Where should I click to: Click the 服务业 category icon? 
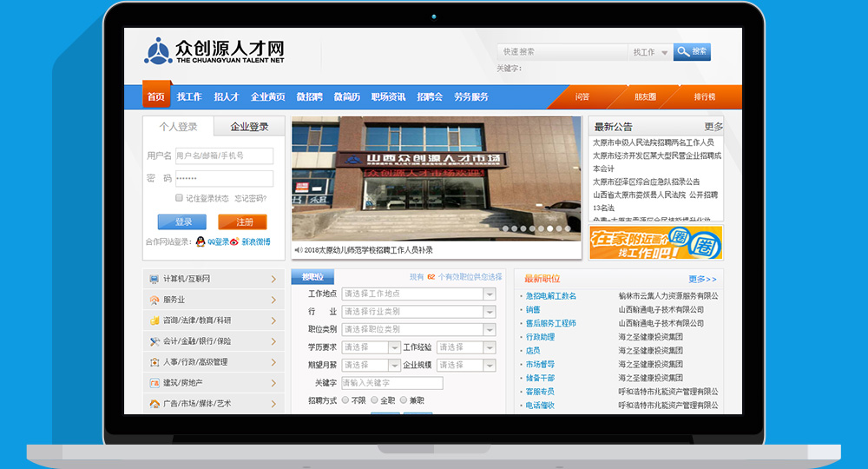pyautogui.click(x=155, y=300)
